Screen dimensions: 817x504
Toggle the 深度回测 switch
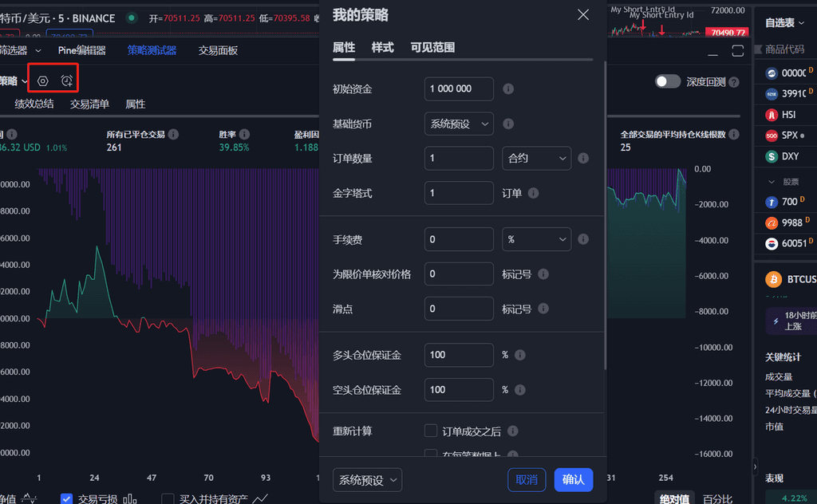coord(667,81)
